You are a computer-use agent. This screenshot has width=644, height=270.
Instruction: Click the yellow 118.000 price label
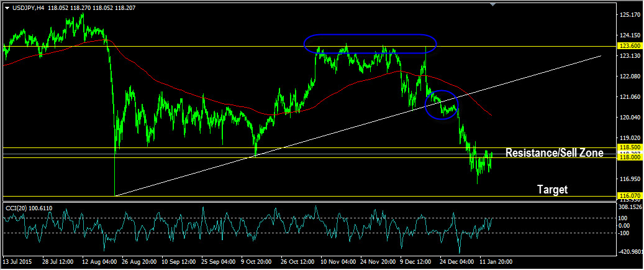(x=629, y=157)
